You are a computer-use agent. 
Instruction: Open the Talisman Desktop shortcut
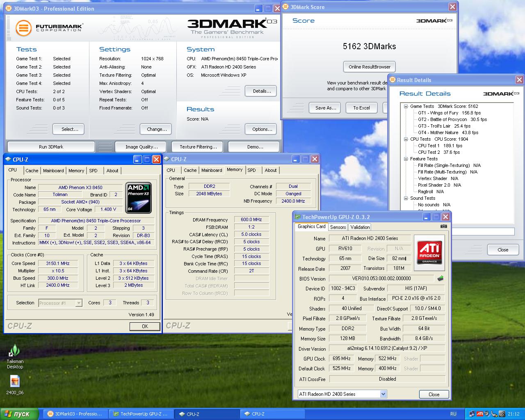tap(15, 356)
